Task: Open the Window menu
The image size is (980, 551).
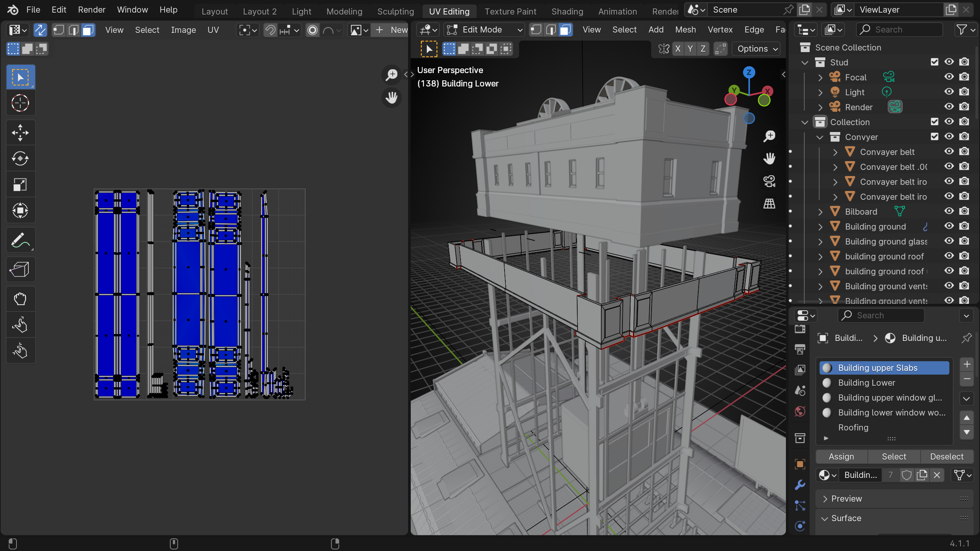Action: point(132,10)
